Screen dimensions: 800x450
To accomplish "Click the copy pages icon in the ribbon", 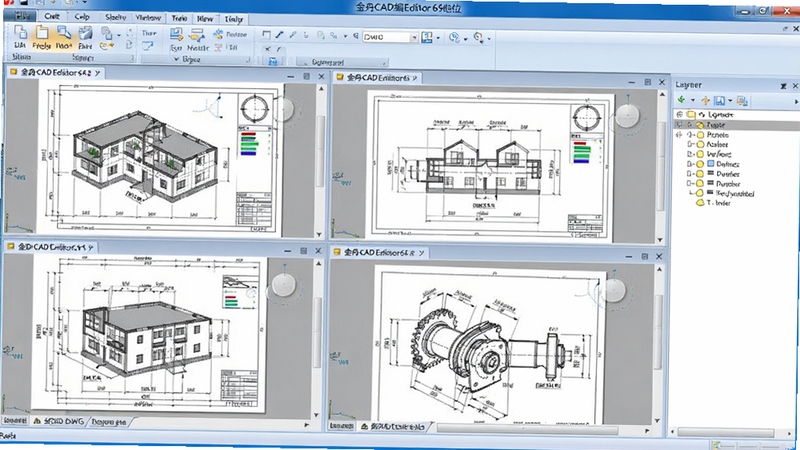I will [106, 34].
